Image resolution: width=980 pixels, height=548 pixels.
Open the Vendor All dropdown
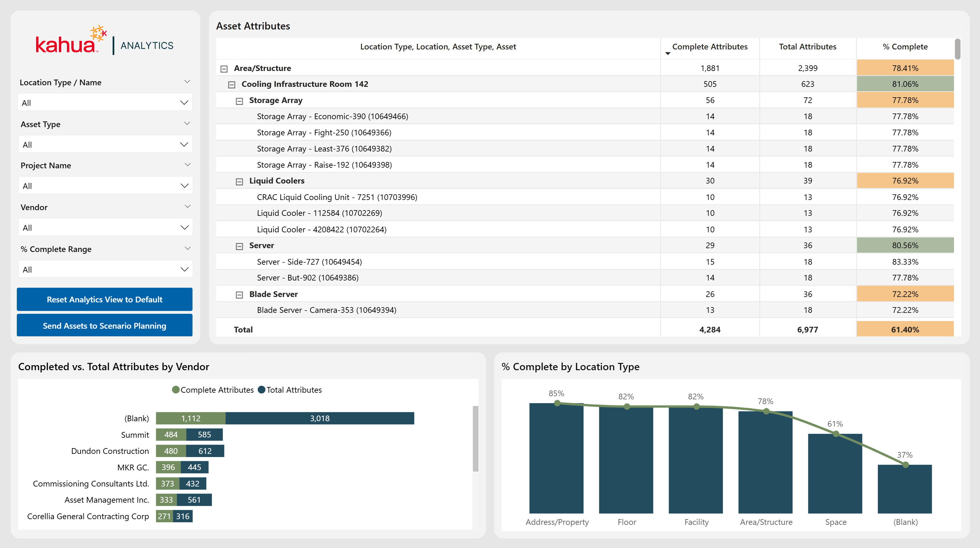click(x=105, y=228)
